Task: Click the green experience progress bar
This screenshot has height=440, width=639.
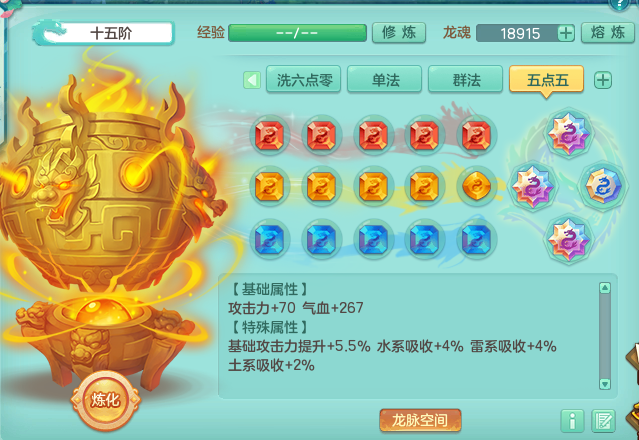Action: (297, 33)
